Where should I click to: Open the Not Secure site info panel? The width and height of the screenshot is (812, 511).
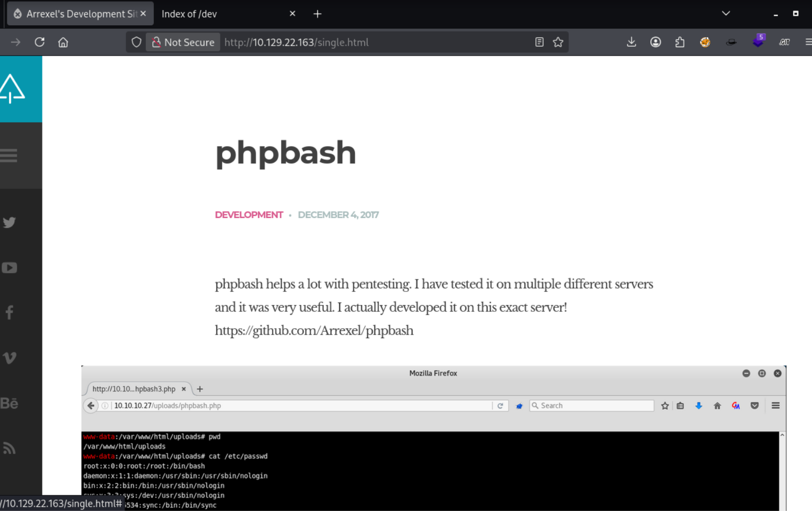pos(183,42)
